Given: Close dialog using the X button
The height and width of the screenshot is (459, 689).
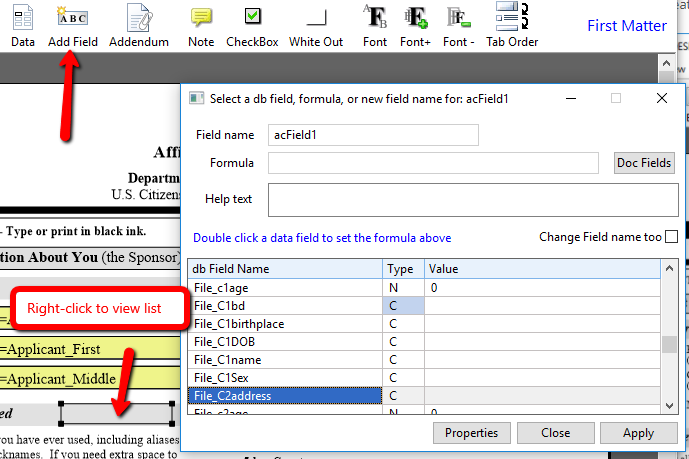Looking at the screenshot, I should [662, 98].
